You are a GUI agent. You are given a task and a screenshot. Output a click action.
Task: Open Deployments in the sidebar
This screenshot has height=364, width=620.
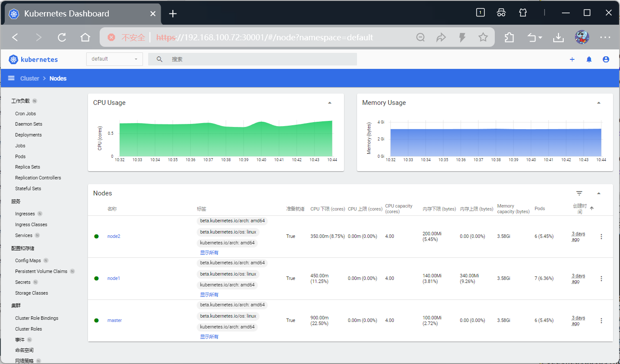[x=28, y=135]
